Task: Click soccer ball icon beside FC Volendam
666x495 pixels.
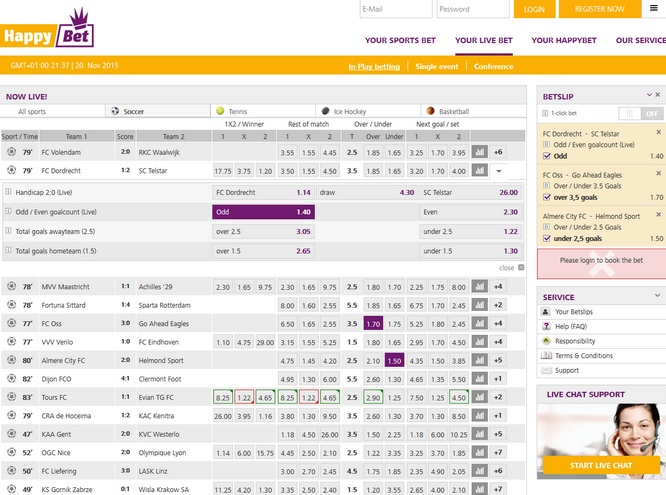Action: 11,152
